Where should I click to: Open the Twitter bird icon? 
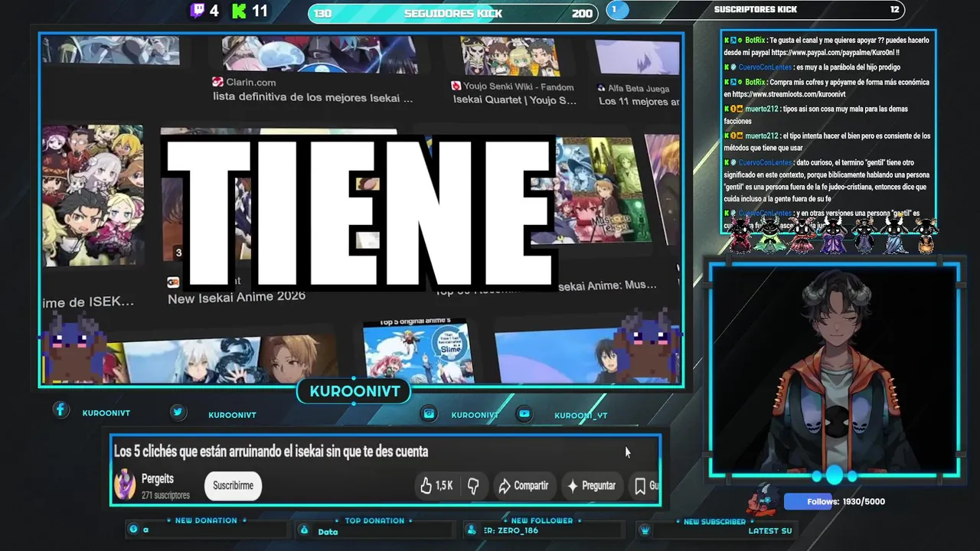click(x=178, y=412)
